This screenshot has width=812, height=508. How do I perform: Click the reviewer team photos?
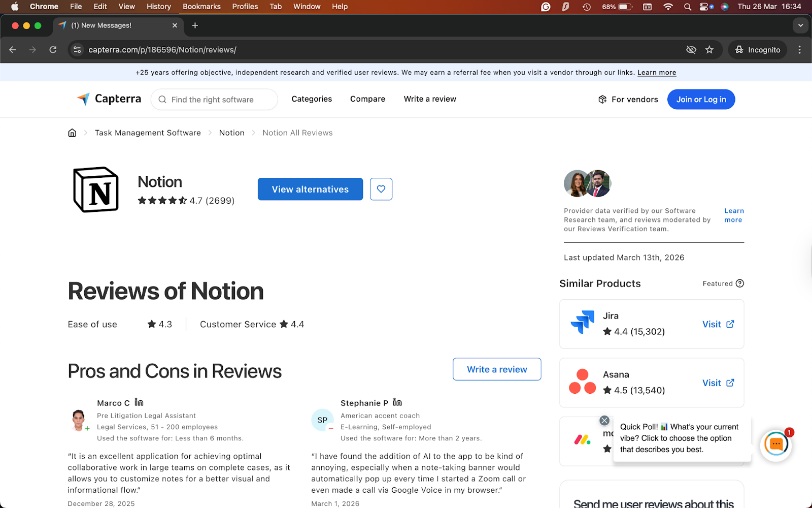coord(587,183)
